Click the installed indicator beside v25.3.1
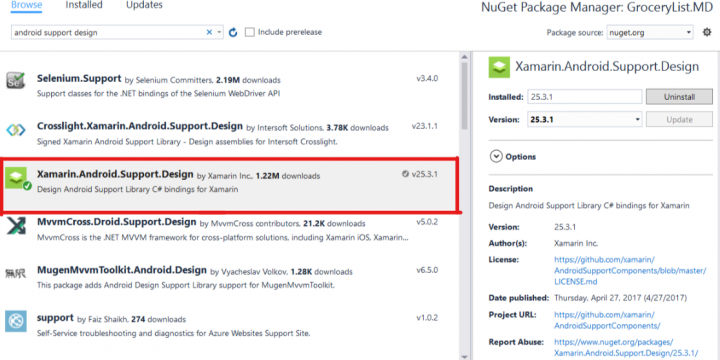Screen dimensions: 720x360 [x=405, y=174]
